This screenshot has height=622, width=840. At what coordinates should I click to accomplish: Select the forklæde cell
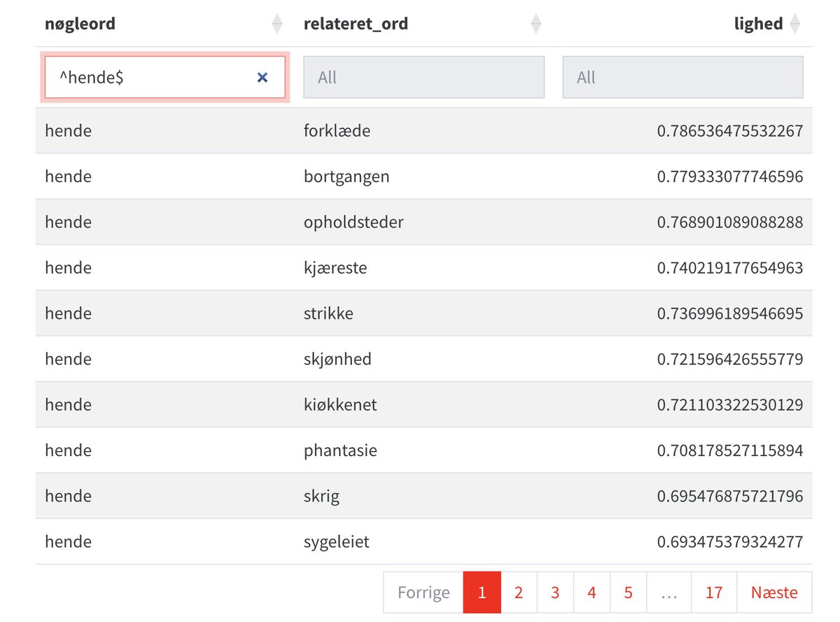click(337, 131)
